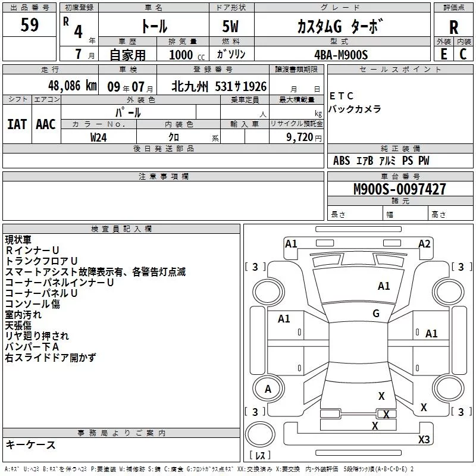This screenshot has width=476, height=476.
Task: Select the A2 damage mark on diagram
Action: pyautogui.click(x=424, y=243)
